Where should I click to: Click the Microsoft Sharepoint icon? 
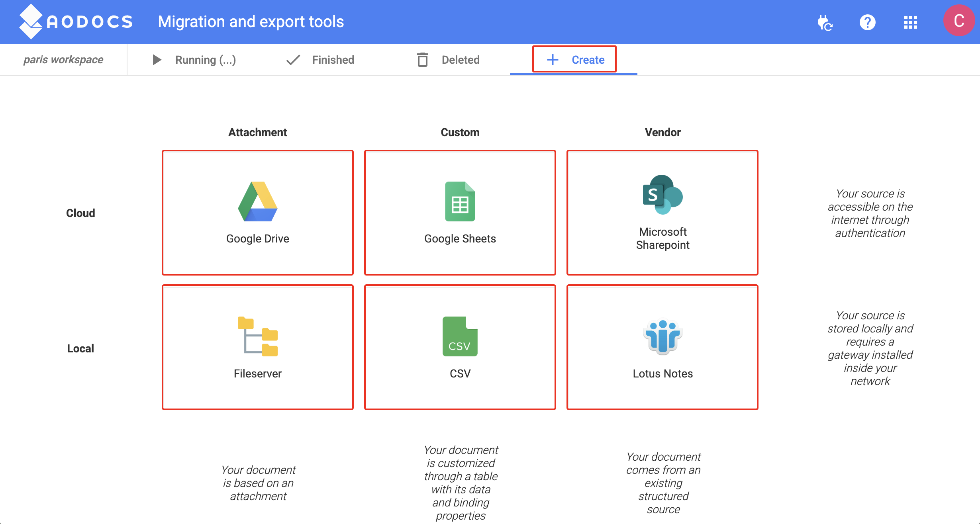[x=663, y=195]
